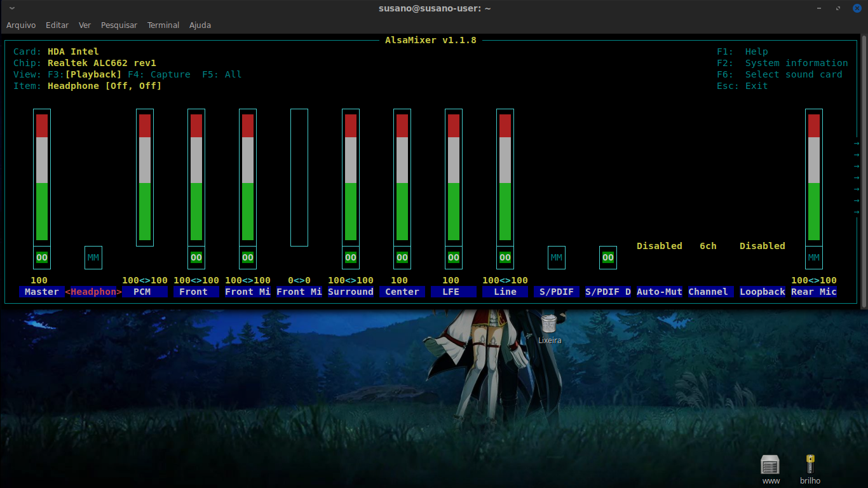Click the Headphone [Off, Off] item text
The height and width of the screenshot is (488, 868).
tap(105, 86)
